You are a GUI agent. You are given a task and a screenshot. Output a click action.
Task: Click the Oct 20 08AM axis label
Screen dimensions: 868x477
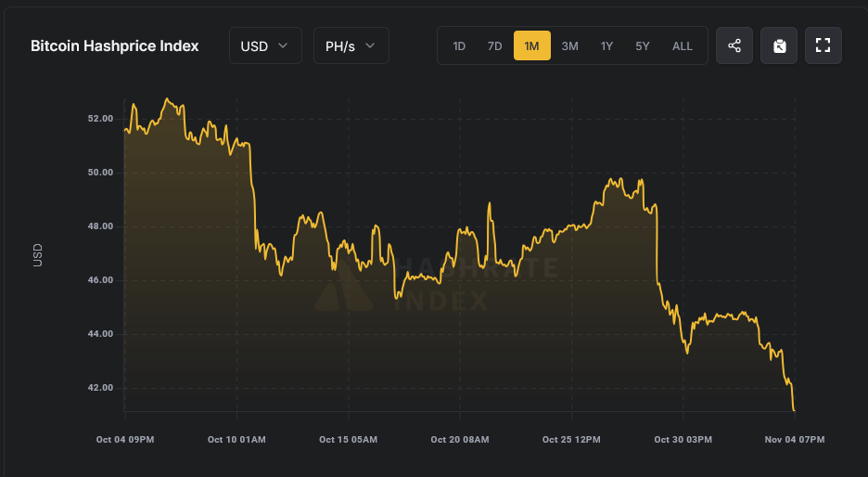pos(460,439)
